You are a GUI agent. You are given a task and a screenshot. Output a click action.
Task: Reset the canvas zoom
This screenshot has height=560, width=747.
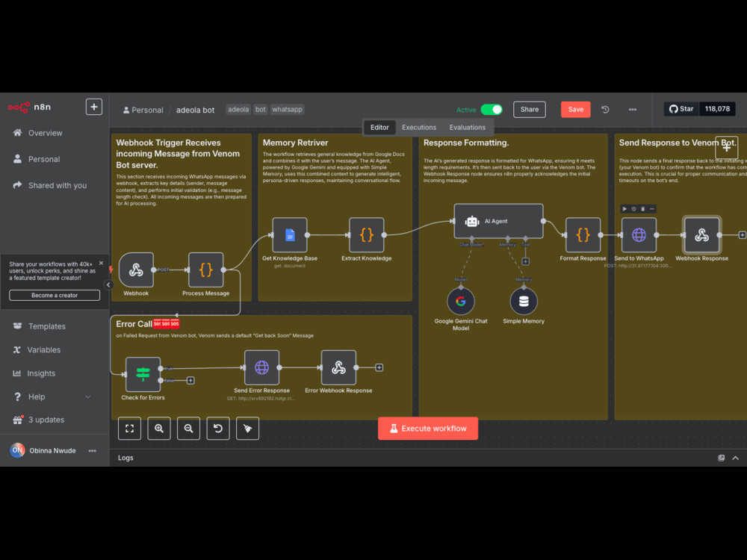(x=218, y=428)
